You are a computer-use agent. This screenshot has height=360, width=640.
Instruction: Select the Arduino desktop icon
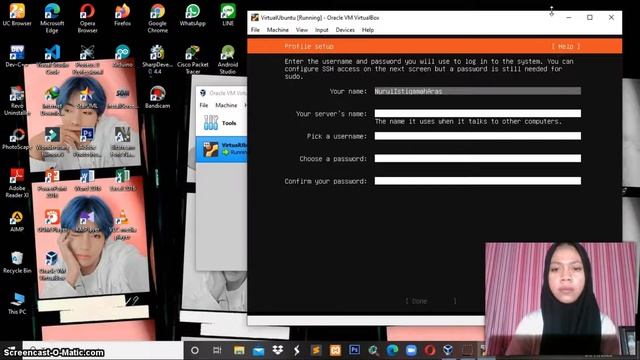[x=122, y=56]
